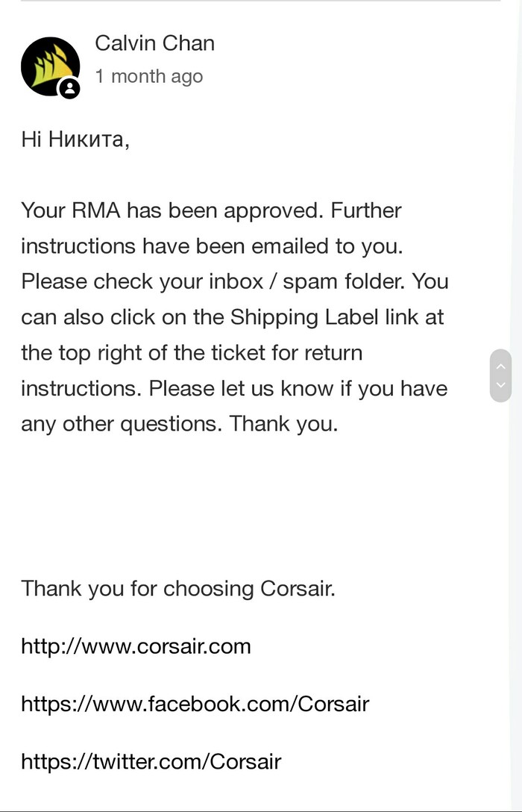Click the "any other questions" text
This screenshot has width=522, height=812.
121,424
